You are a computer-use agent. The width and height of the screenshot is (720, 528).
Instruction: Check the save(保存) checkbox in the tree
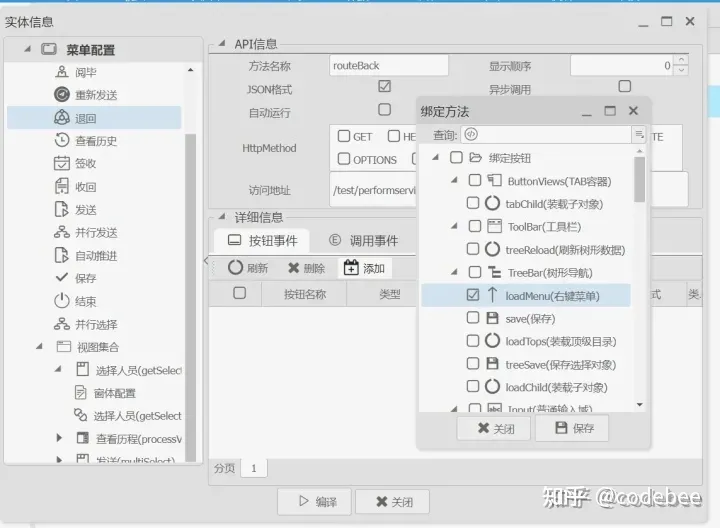(472, 318)
